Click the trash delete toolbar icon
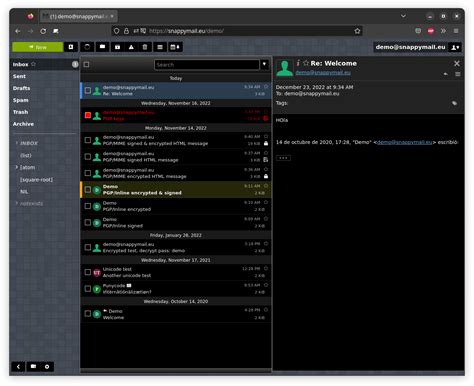The height and width of the screenshot is (386, 474). (145, 47)
